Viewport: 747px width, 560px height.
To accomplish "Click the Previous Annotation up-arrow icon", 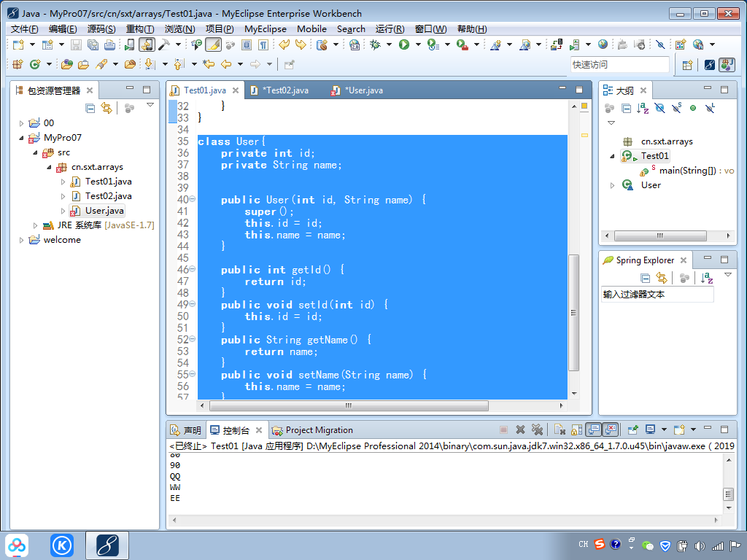I will (179, 64).
